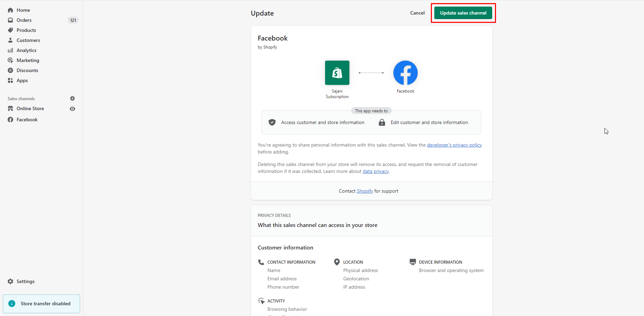Click the Analytics bar chart icon
The image size is (644, 316).
10,50
